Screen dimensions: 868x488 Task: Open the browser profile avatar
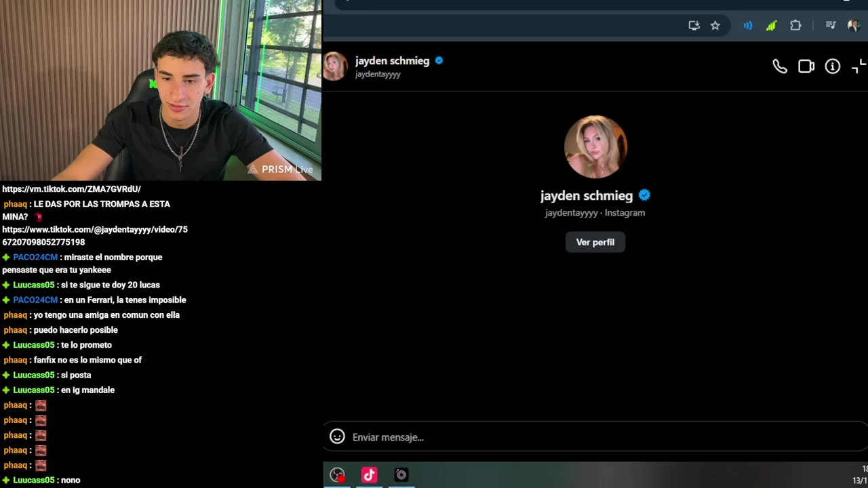tap(854, 25)
